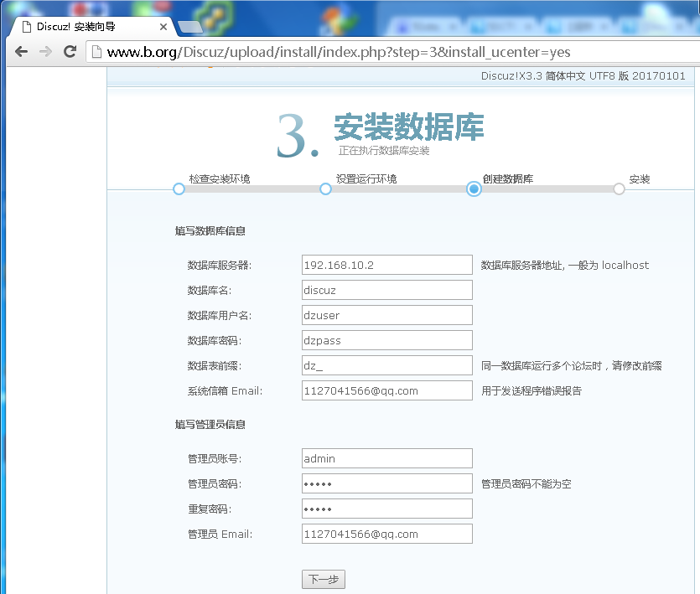Image resolution: width=700 pixels, height=594 pixels.
Task: Click the 安装 step marker
Action: (619, 189)
